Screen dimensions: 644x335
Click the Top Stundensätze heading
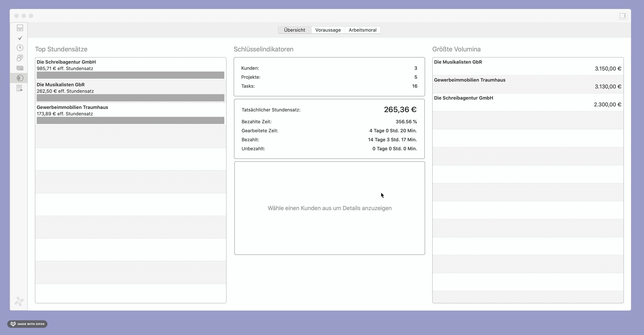[61, 49]
